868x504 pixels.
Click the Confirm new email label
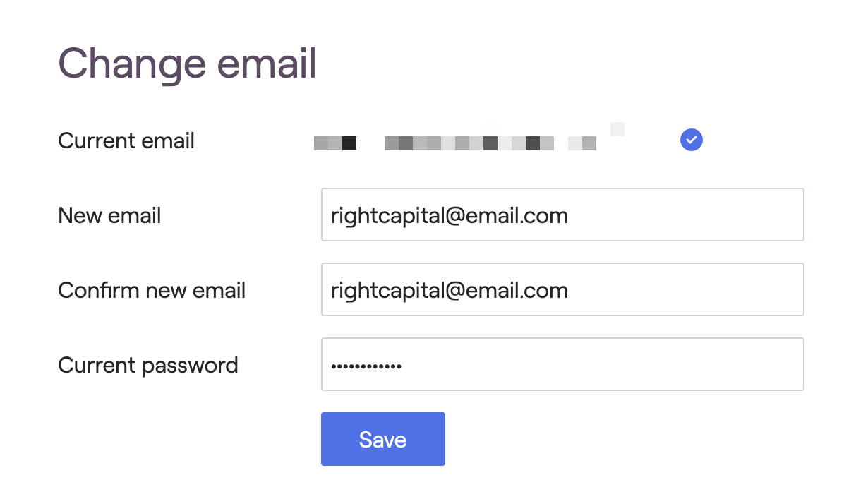coord(152,290)
